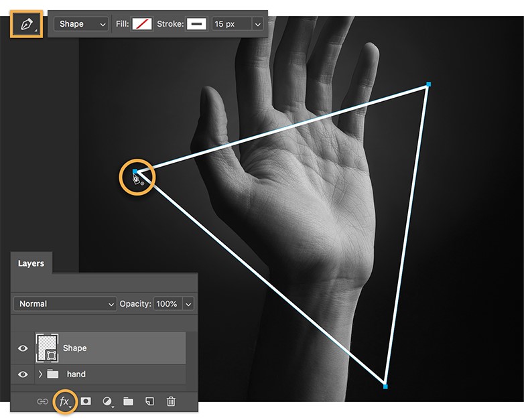Select the Pen tool in the options bar

tap(26, 24)
